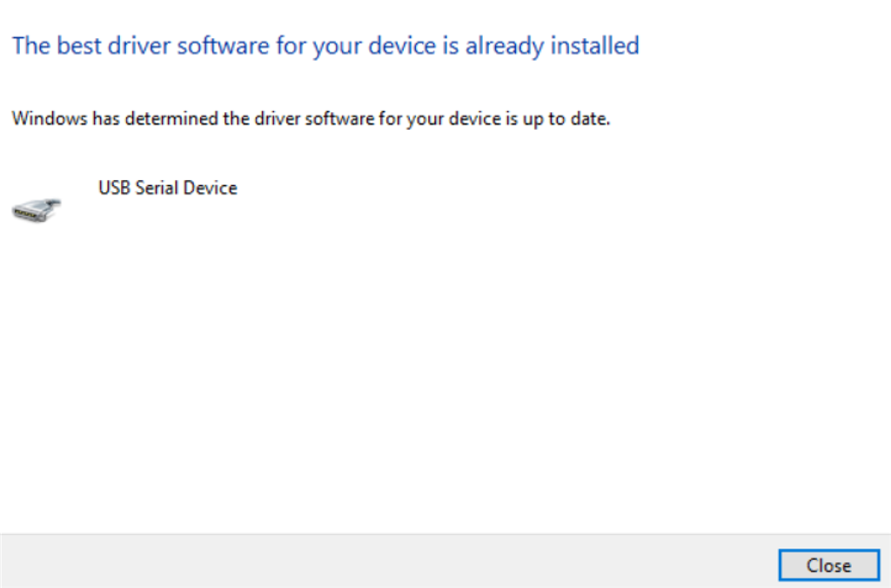Image resolution: width=891 pixels, height=588 pixels.
Task: Click the USB Serial Device label
Action: 168,188
